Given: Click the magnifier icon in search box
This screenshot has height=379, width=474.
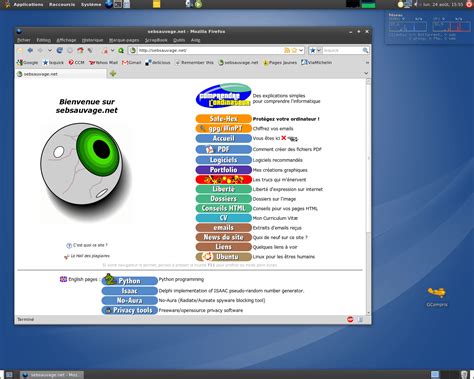Looking at the screenshot, I should [x=365, y=50].
